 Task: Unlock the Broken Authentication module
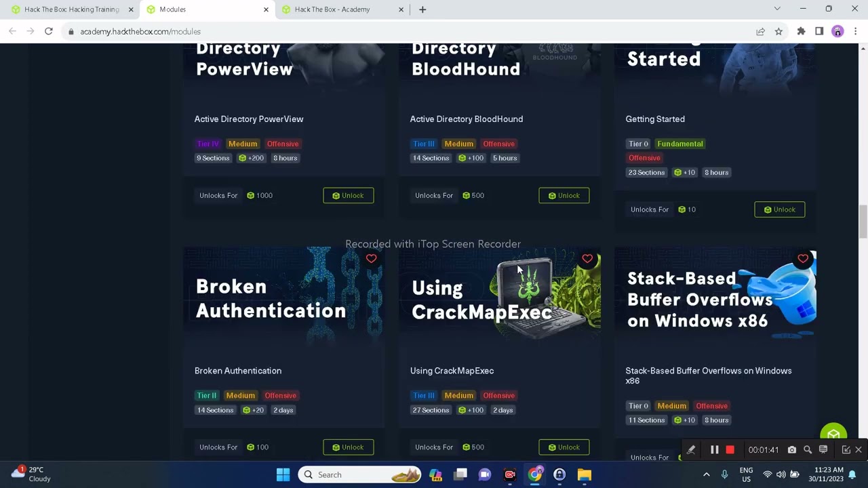pyautogui.click(x=348, y=447)
